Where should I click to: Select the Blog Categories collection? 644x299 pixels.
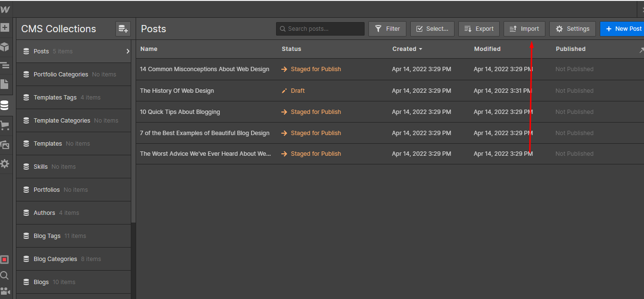coord(55,259)
